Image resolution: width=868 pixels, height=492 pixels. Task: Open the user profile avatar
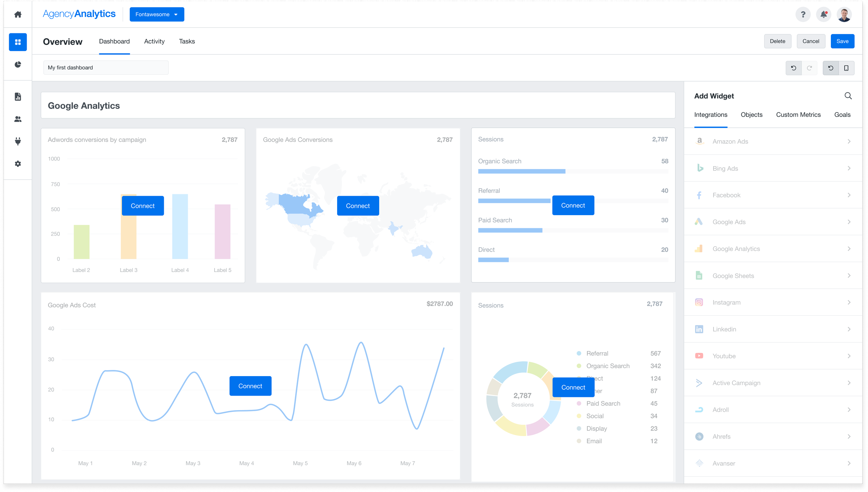(x=844, y=15)
